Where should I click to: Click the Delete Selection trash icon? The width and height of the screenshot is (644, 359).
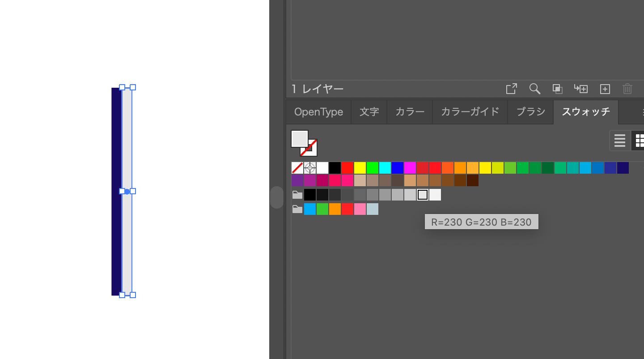pyautogui.click(x=627, y=89)
